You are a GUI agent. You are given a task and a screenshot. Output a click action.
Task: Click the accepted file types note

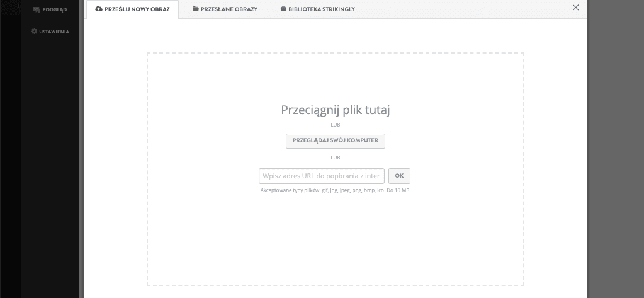(x=335, y=190)
